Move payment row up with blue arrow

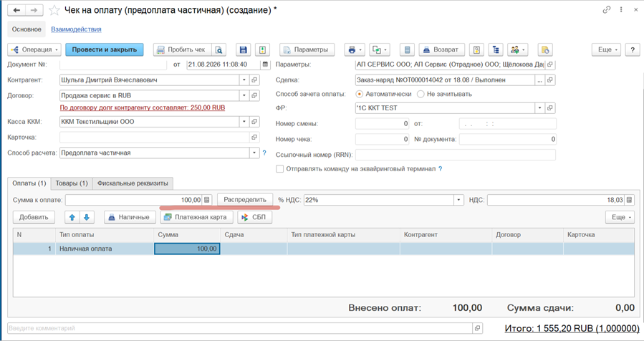tap(72, 217)
